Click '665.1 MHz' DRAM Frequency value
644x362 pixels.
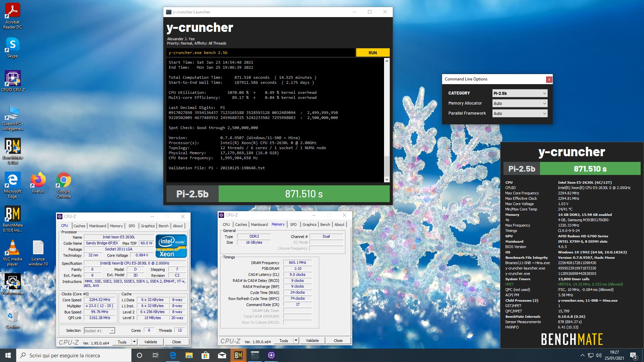pos(298,263)
